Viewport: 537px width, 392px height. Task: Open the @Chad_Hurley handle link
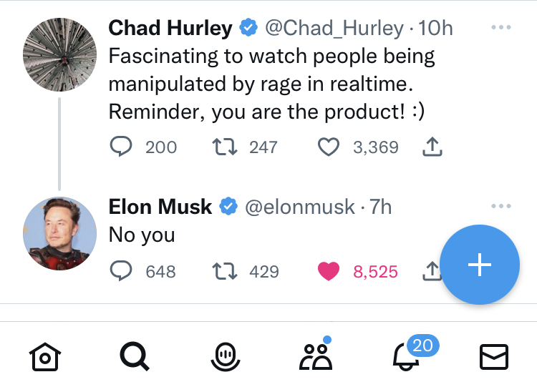click(x=334, y=28)
